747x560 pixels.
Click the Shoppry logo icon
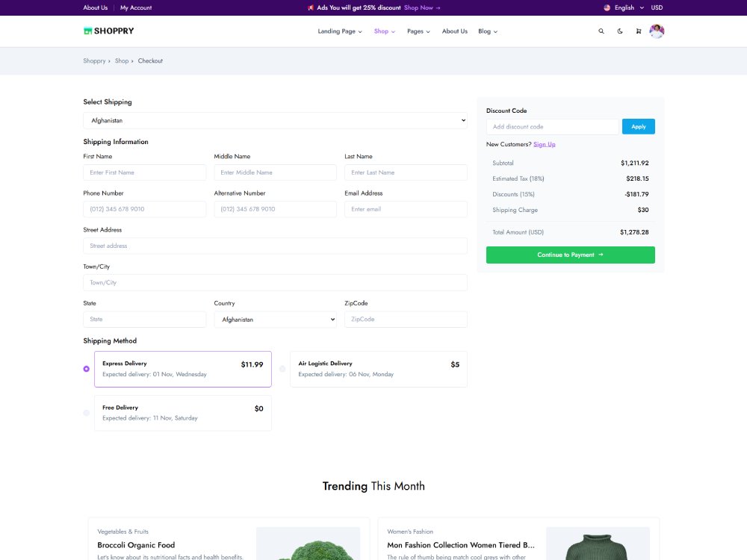coord(87,31)
